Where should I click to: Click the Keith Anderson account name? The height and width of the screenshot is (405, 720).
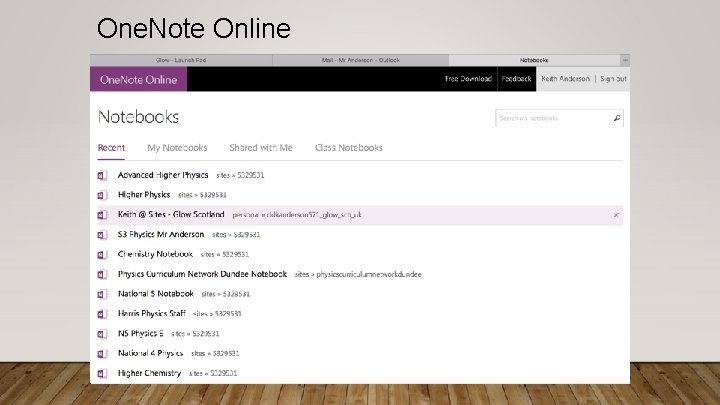click(x=565, y=79)
